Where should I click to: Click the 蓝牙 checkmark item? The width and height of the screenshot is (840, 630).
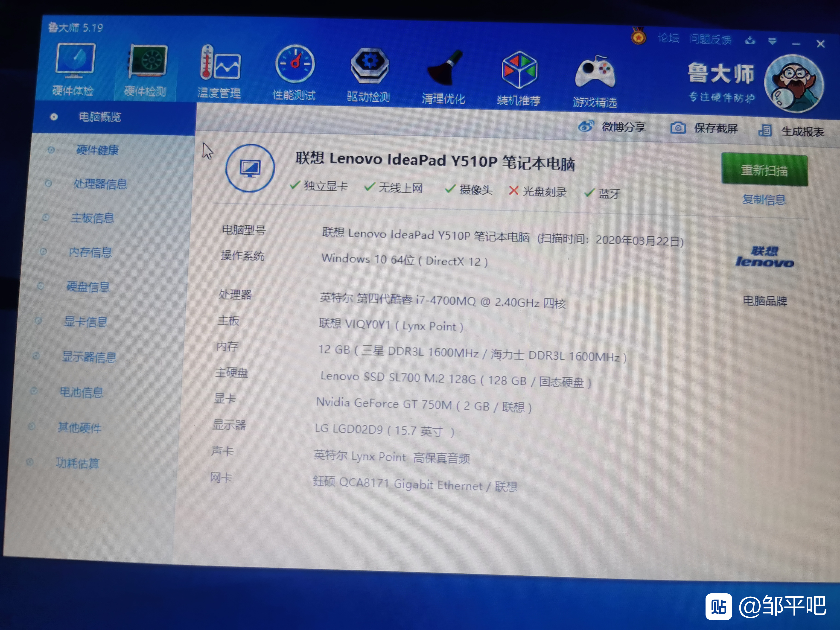tap(602, 193)
